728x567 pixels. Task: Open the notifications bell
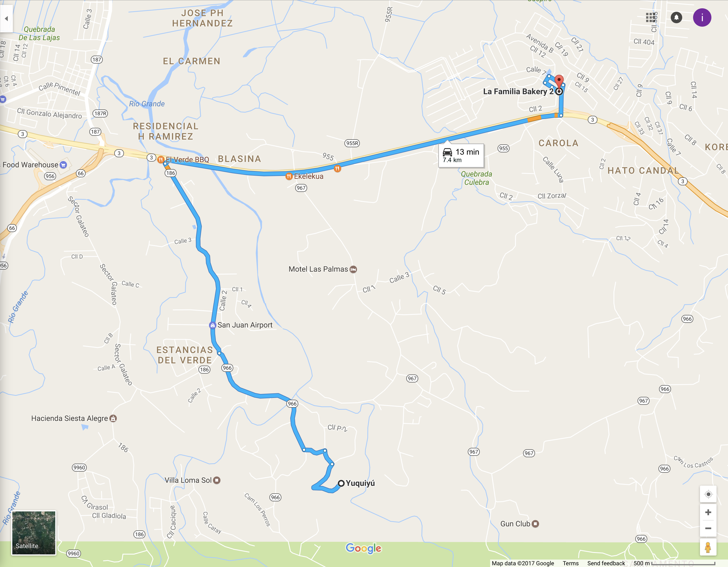click(x=676, y=17)
